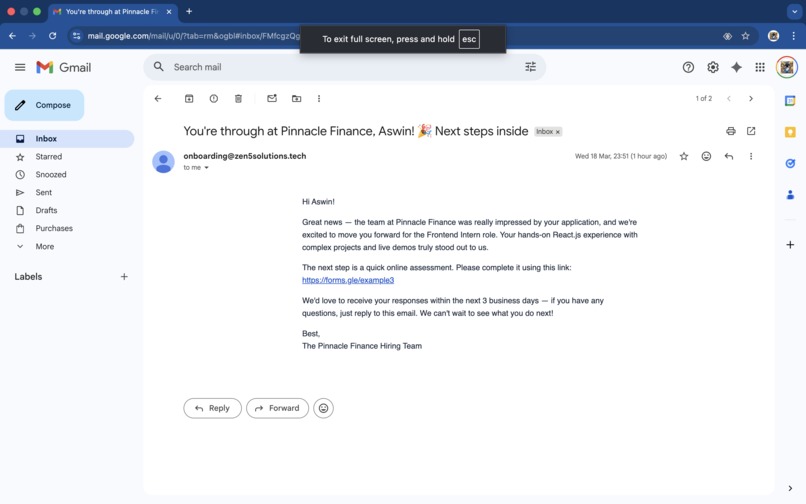Get add-ons with the side panel plus
Viewport: 806px width, 504px height.
coord(790,244)
